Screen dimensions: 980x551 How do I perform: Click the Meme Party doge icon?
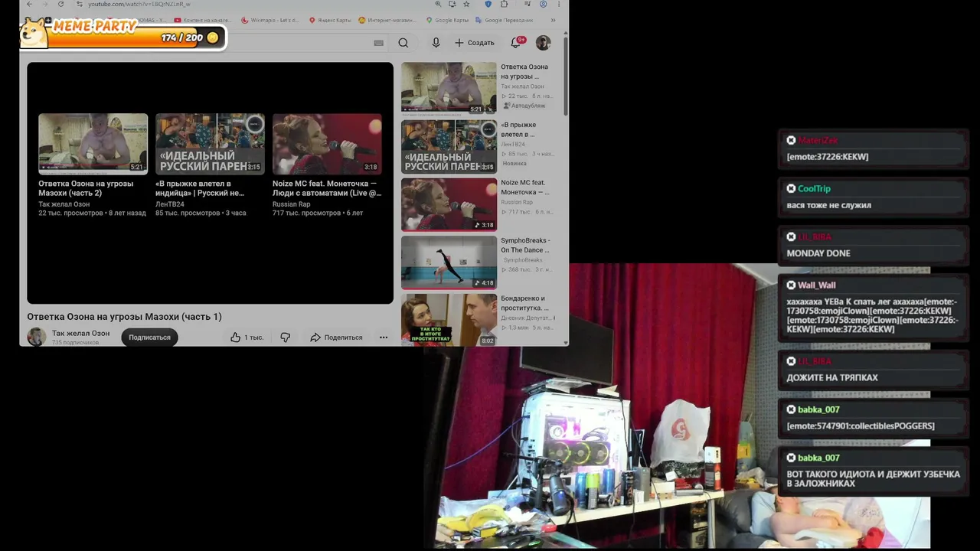tap(33, 32)
